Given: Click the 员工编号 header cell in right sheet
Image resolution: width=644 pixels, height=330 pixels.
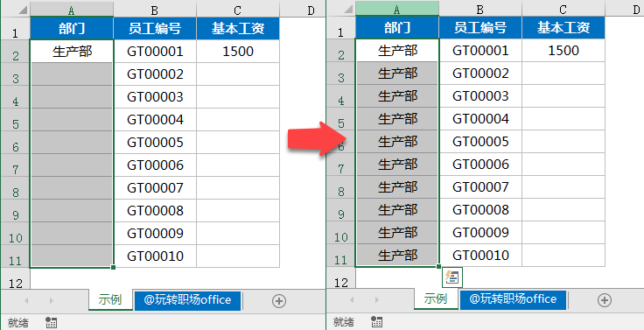Looking at the screenshot, I should pyautogui.click(x=480, y=27).
